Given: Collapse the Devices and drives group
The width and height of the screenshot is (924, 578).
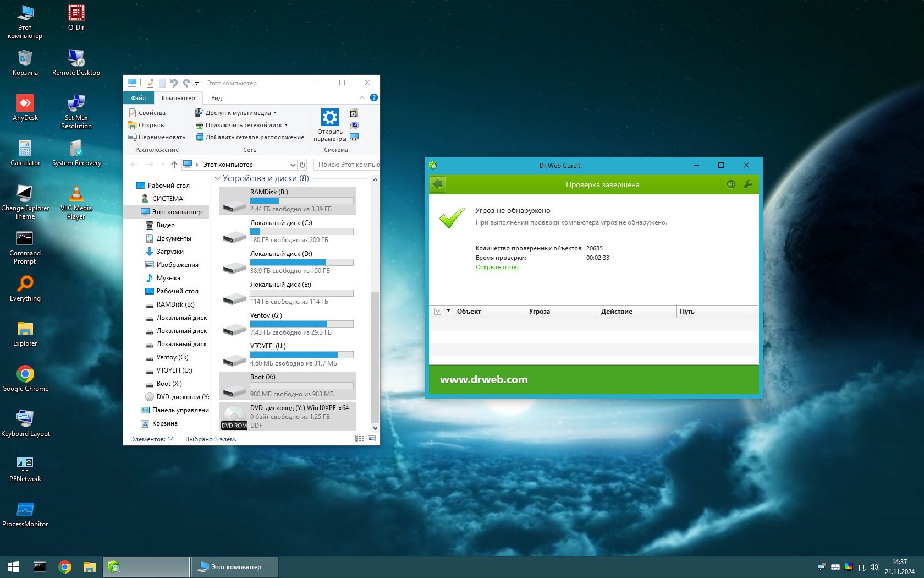Looking at the screenshot, I should point(217,178).
